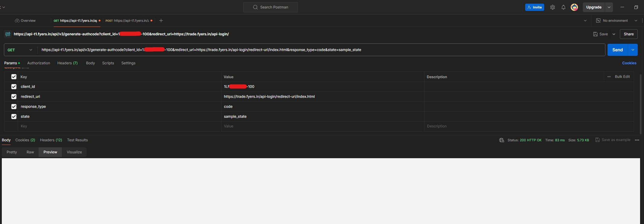
Task: Open the response Cookies (2) tab
Action: click(25, 140)
